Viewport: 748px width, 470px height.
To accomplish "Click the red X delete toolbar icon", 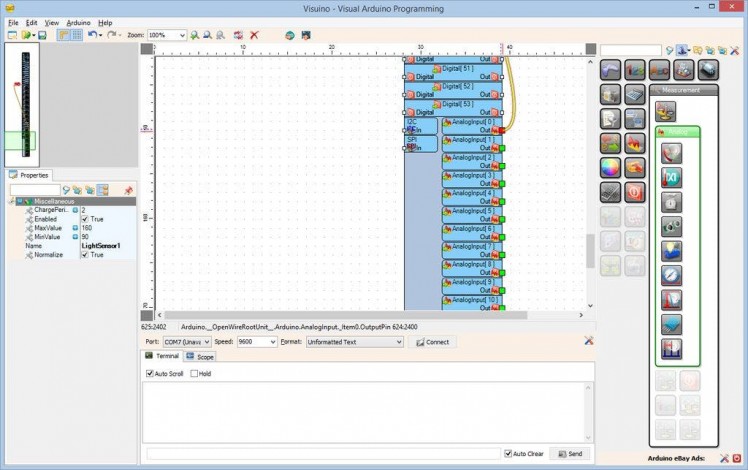I will (x=254, y=35).
